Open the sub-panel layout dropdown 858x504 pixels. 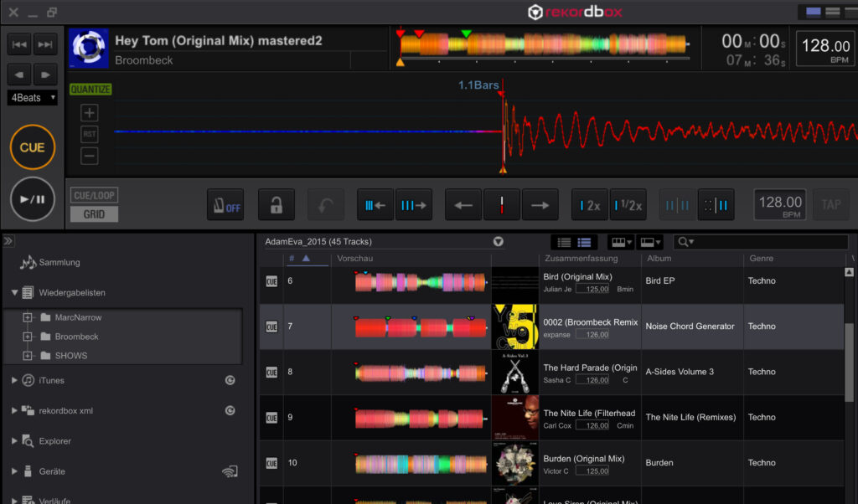pyautogui.click(x=650, y=242)
